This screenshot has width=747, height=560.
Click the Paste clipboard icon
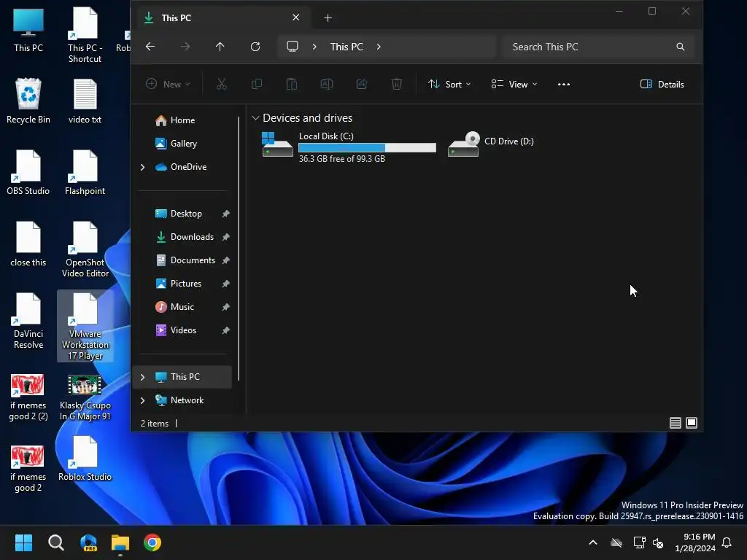coord(292,85)
